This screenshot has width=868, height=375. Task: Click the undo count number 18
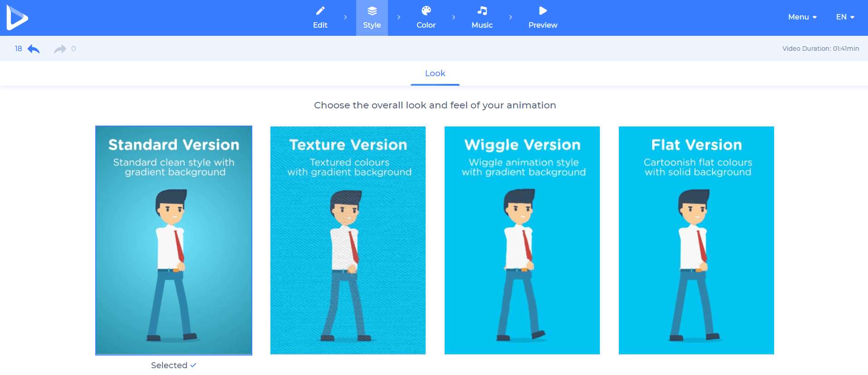(x=18, y=49)
